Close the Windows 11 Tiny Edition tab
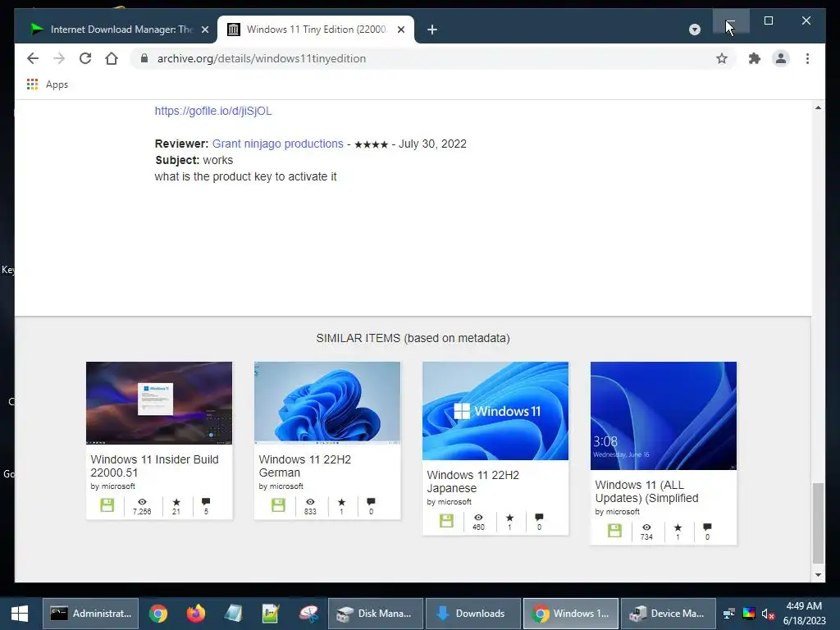The width and height of the screenshot is (840, 630). 400,30
